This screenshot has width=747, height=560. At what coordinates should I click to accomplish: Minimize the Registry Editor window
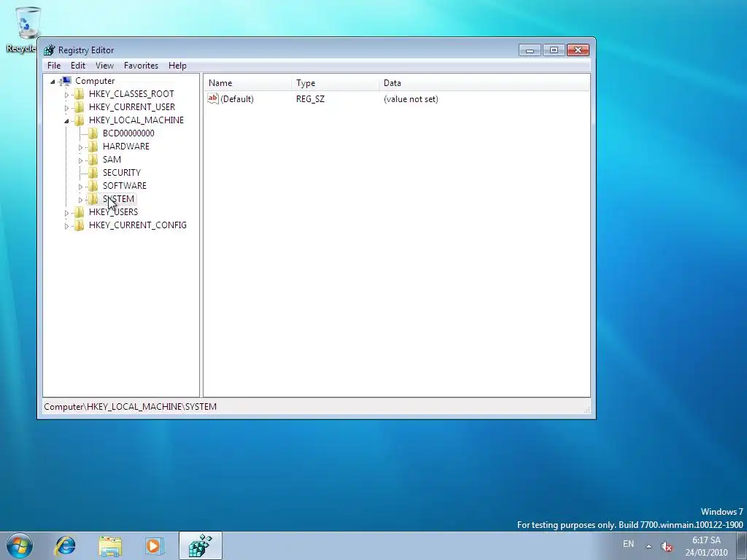[x=530, y=50]
